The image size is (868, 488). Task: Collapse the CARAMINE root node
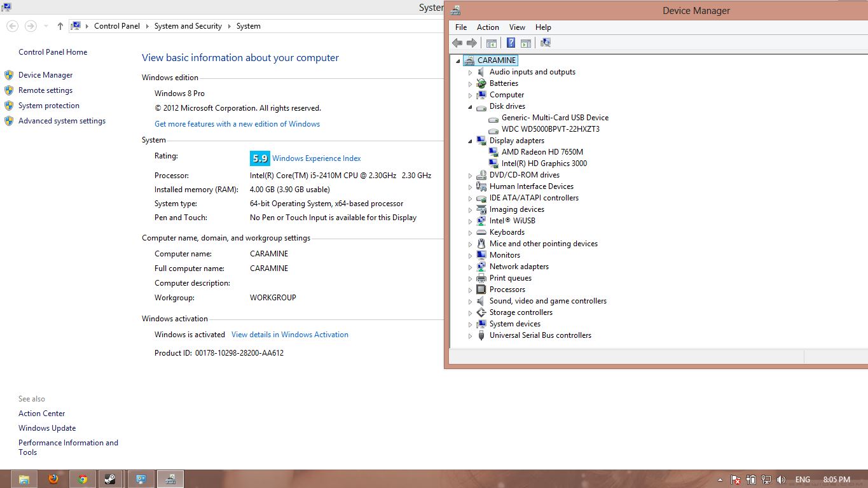(458, 61)
